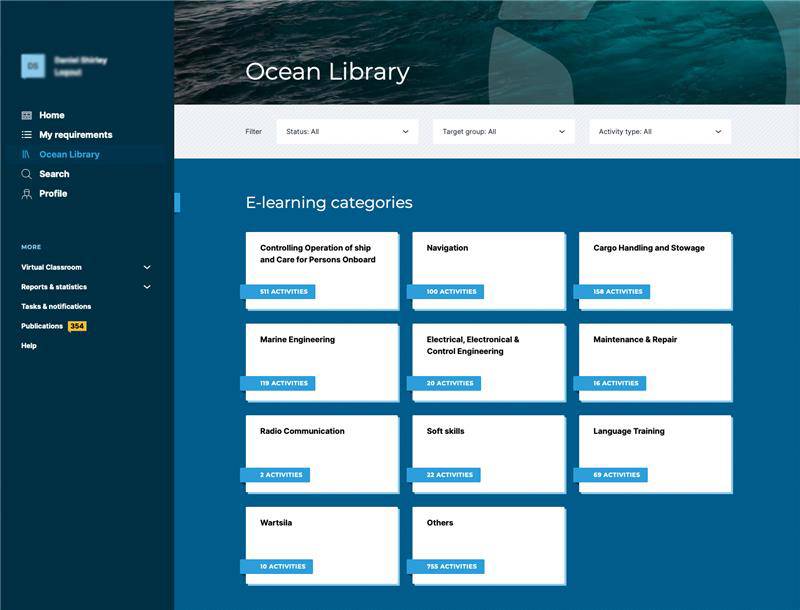Click the Search magnifier icon

coord(27,174)
